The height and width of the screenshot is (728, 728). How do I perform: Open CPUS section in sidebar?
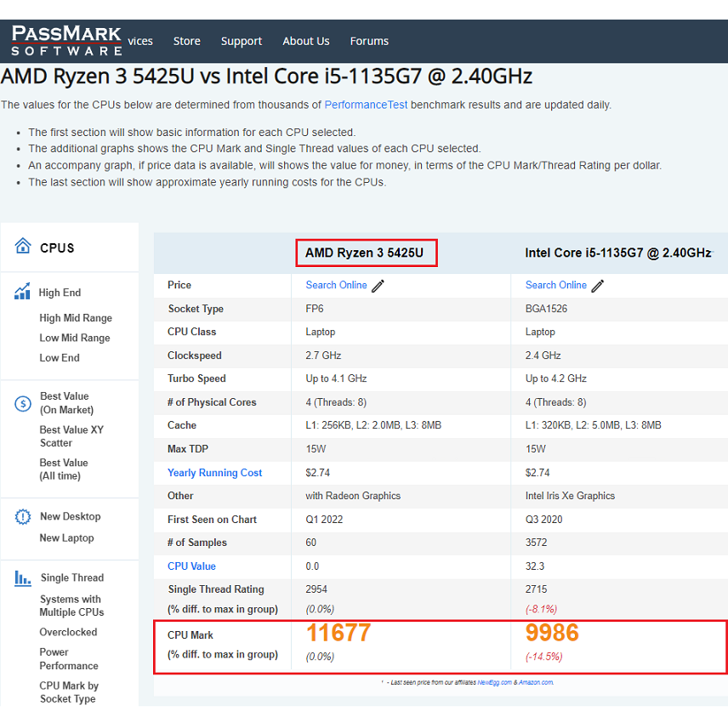(x=57, y=248)
